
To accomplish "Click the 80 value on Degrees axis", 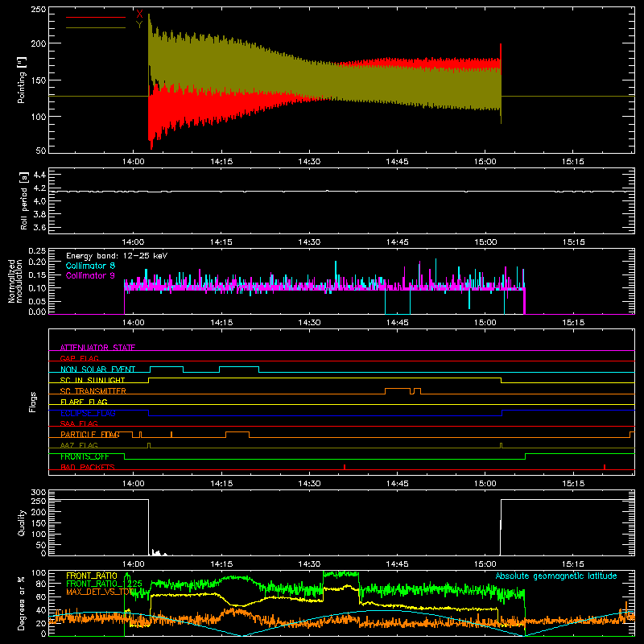I will pyautogui.click(x=41, y=584).
